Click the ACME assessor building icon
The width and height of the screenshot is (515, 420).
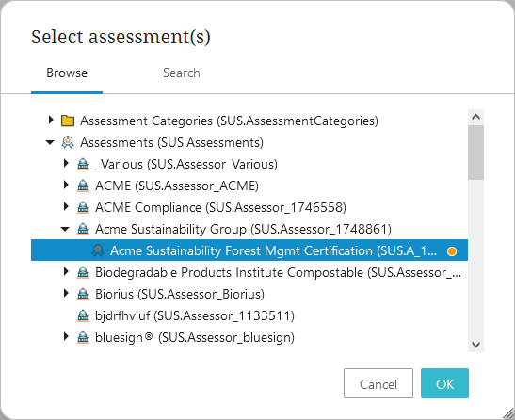pyautogui.click(x=83, y=186)
